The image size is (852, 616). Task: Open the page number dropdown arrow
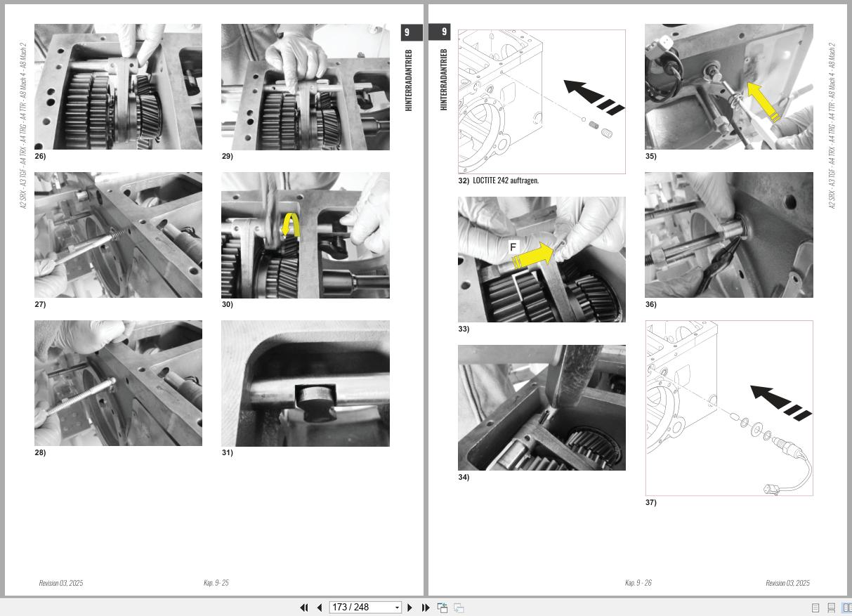[398, 608]
